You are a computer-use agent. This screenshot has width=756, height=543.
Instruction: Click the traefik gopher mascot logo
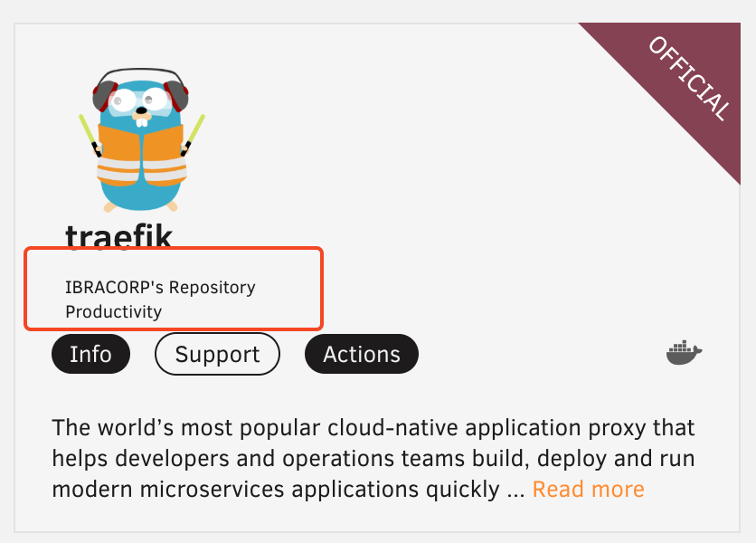pos(141,140)
